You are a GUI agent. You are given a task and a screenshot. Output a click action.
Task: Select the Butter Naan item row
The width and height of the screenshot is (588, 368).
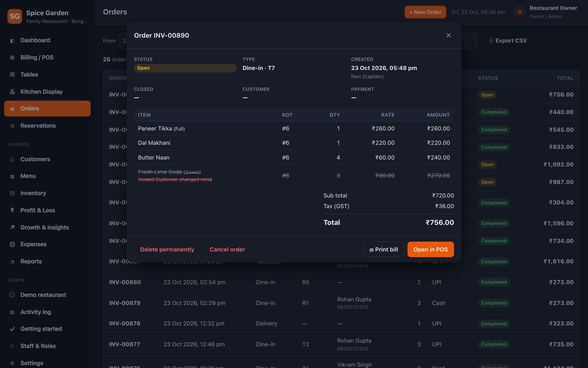(294, 157)
